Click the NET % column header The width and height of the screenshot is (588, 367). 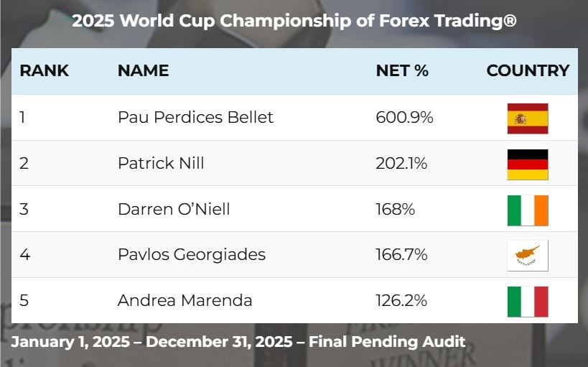click(x=402, y=71)
